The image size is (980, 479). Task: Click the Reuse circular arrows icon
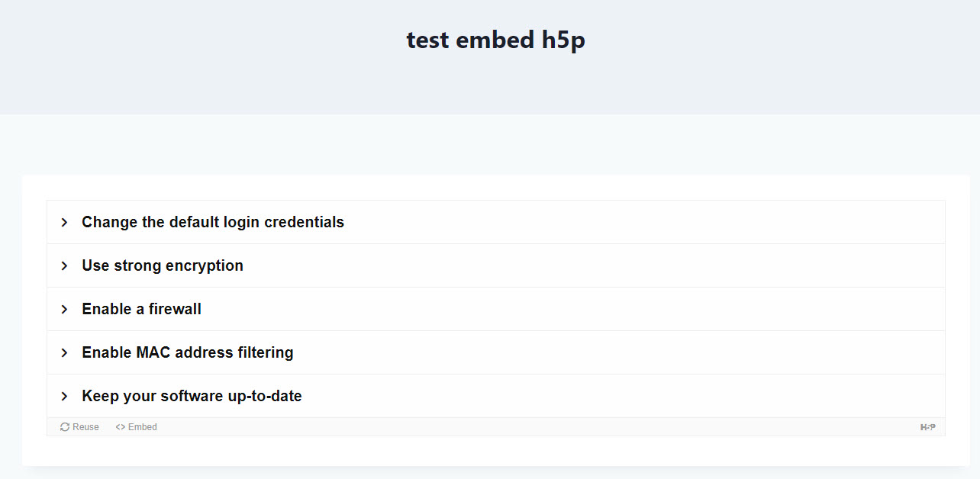click(x=65, y=427)
